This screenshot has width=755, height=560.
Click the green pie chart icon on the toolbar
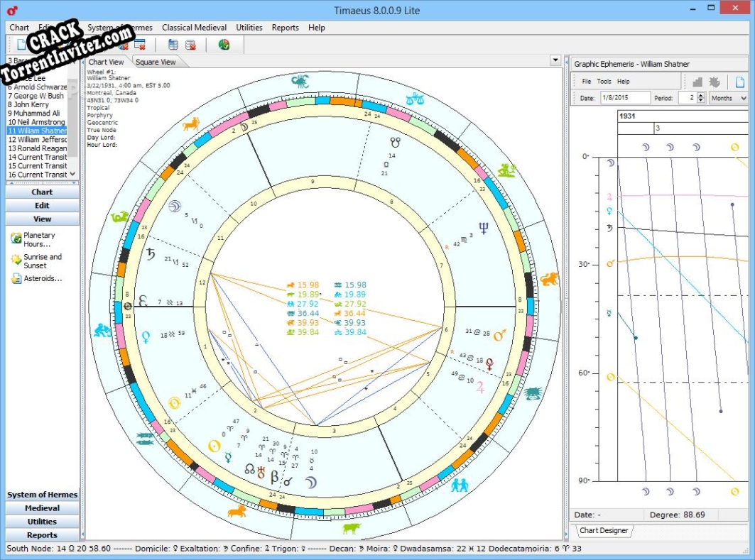224,43
